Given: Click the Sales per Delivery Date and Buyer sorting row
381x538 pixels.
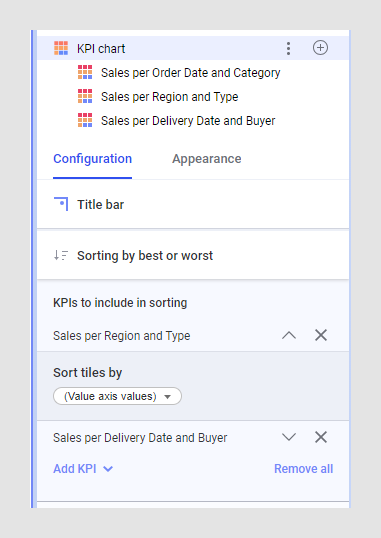Looking at the screenshot, I should 193,437.
